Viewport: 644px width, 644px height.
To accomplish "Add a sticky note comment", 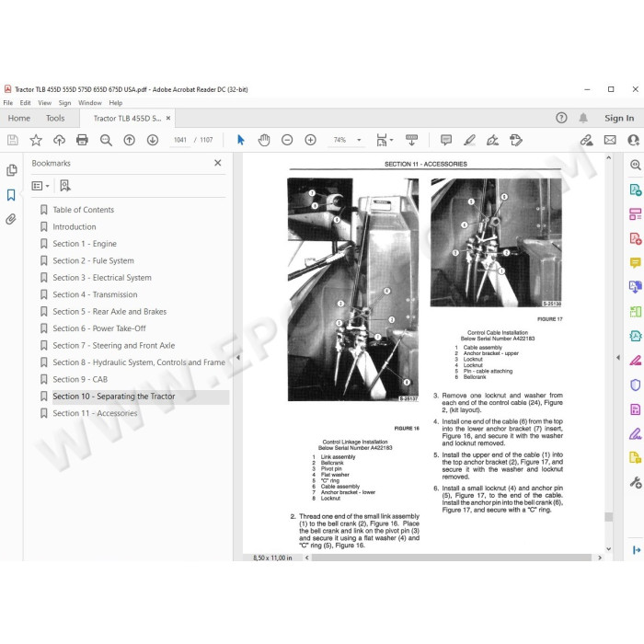I will pyautogui.click(x=446, y=140).
